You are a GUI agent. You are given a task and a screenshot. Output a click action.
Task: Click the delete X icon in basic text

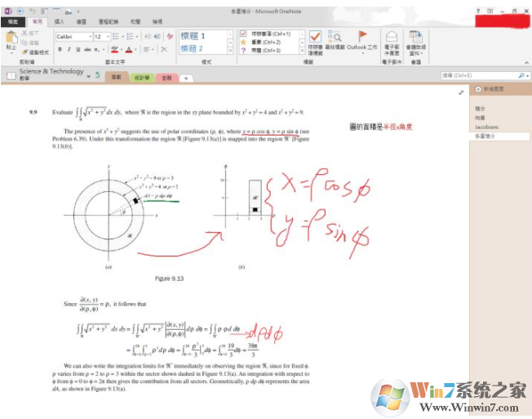(x=164, y=49)
